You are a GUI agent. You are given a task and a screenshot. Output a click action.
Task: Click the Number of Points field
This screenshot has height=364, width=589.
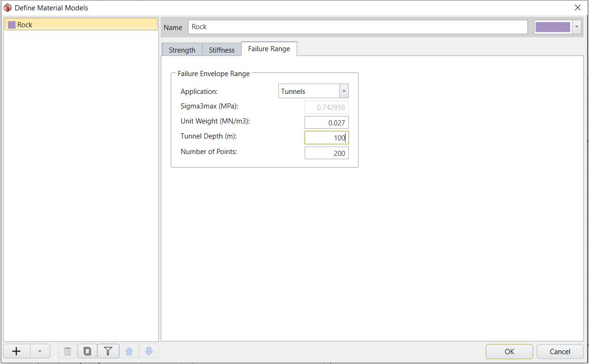327,153
